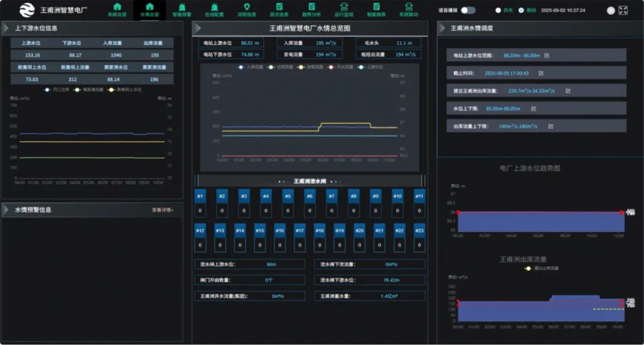Image resolution: width=644 pixels, height=345 pixels.
Task: Select sluice gate #8 icon
Action: 354,196
